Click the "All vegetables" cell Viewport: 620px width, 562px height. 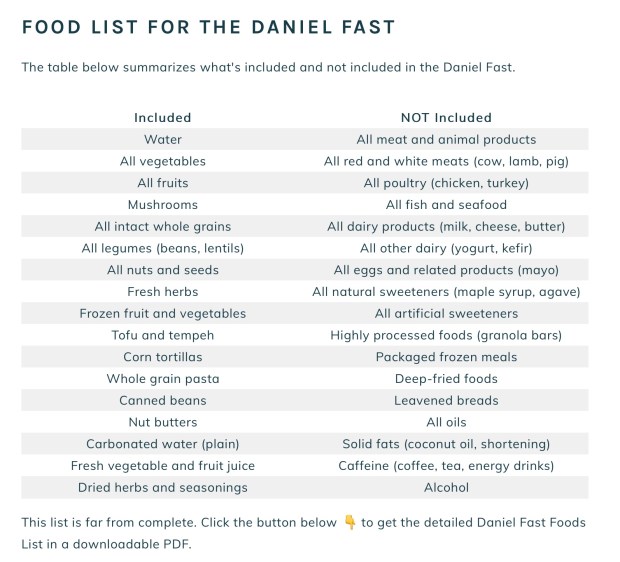pos(163,161)
